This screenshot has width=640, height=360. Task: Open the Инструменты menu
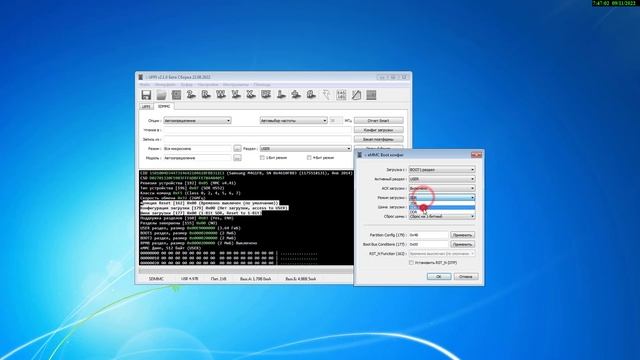pyautogui.click(x=236, y=84)
